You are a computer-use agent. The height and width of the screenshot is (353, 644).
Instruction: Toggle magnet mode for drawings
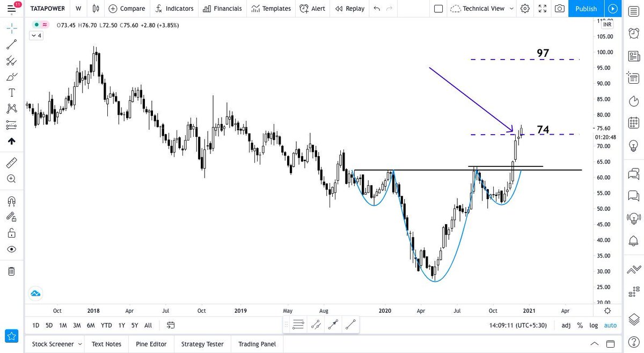(x=11, y=201)
